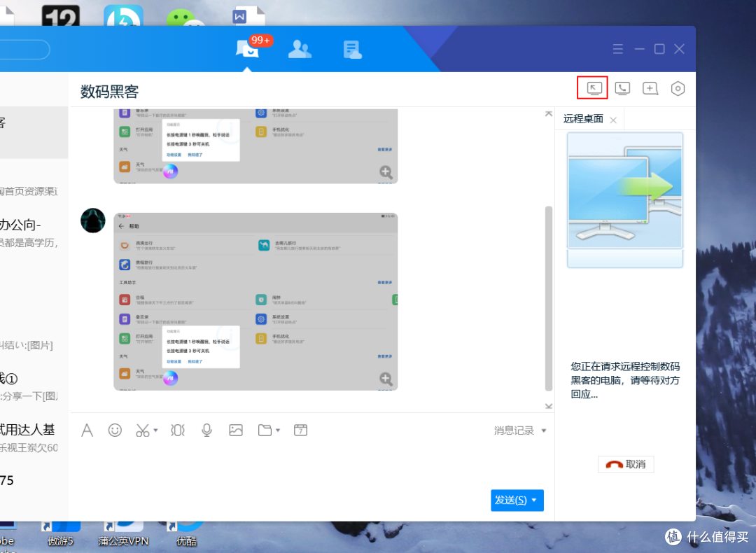Cancel the remote control request 取消
Screen dimensions: 756x553
(x=626, y=464)
